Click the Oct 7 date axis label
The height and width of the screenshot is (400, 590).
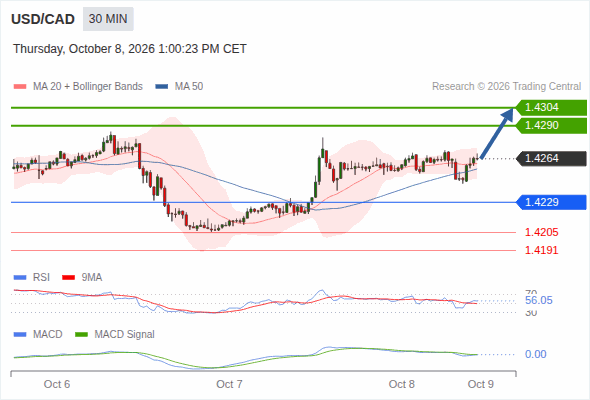click(x=229, y=384)
